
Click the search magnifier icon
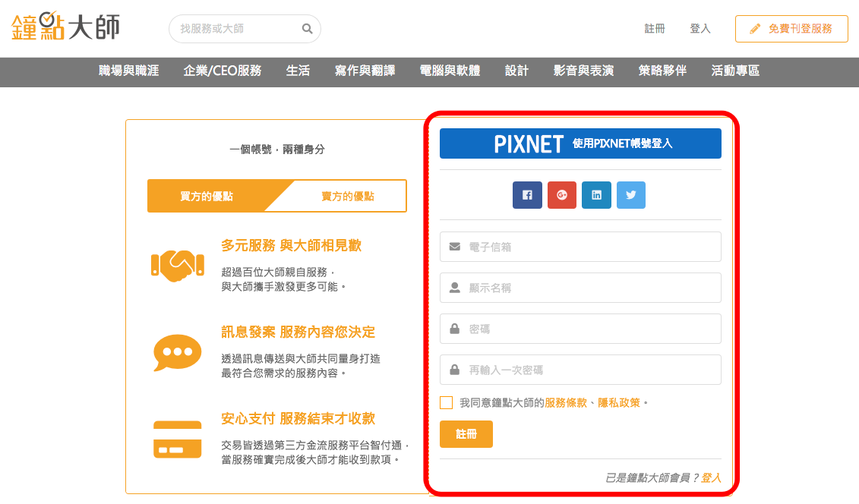pos(307,28)
